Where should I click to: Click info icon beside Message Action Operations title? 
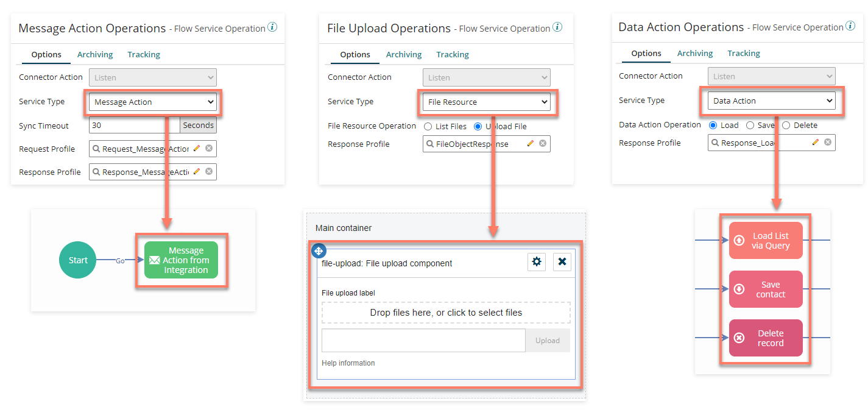[x=272, y=27]
